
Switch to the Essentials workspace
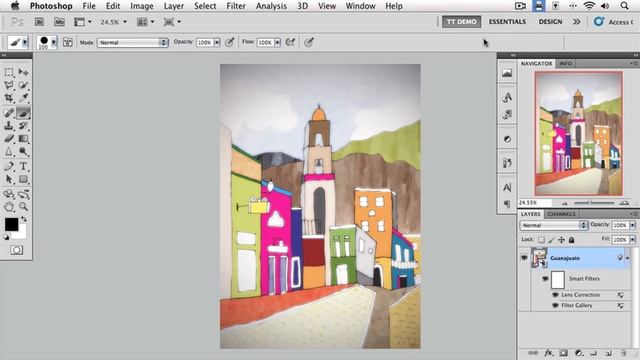click(507, 22)
